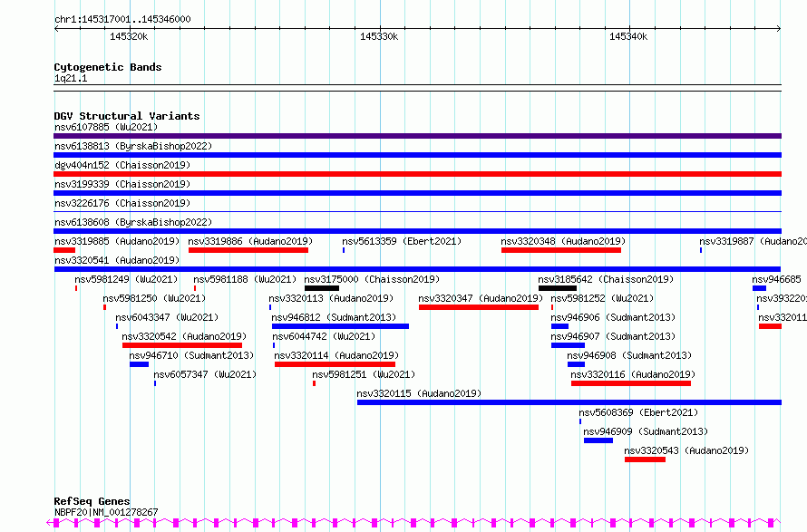This screenshot has height=532, width=807.
Task: Open nsv3320114 (Audano2019) variant label
Action: [336, 355]
